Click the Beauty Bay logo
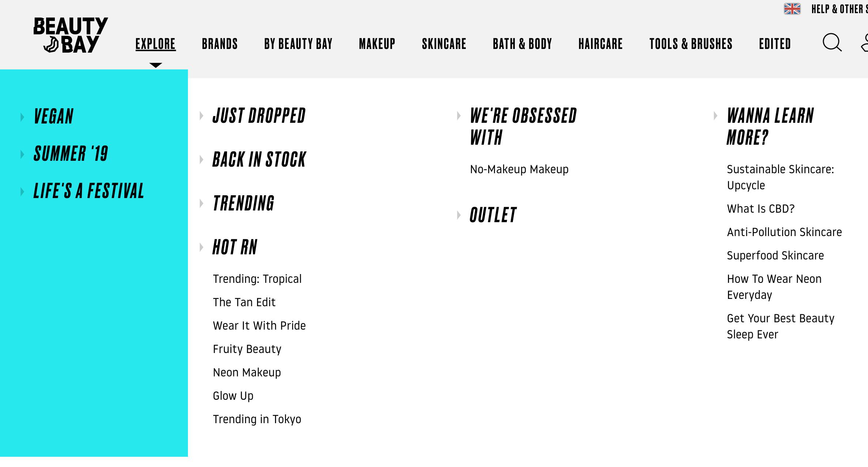Image resolution: width=868 pixels, height=467 pixels. click(70, 35)
